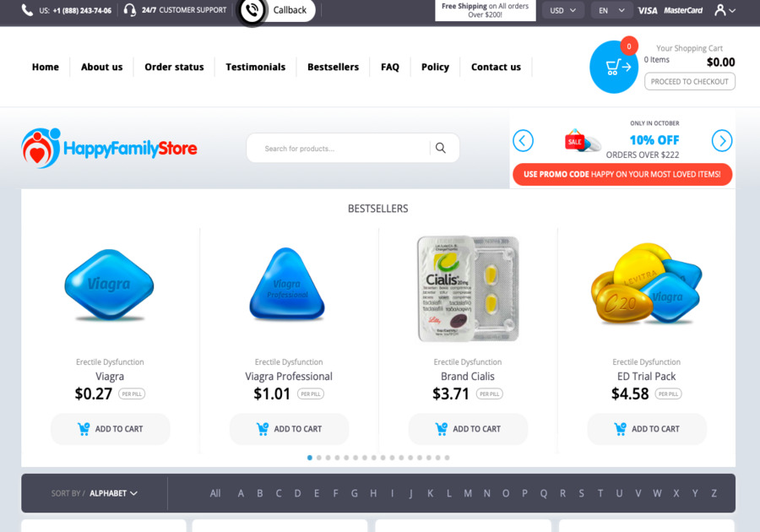Image resolution: width=760 pixels, height=532 pixels.
Task: Click the search magnifier icon
Action: [440, 149]
